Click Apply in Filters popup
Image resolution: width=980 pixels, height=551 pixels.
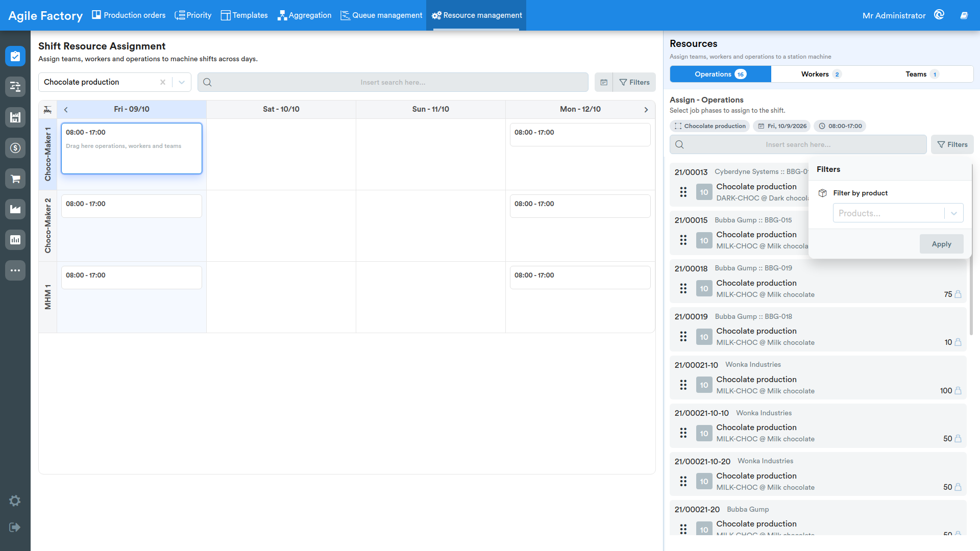tap(941, 244)
